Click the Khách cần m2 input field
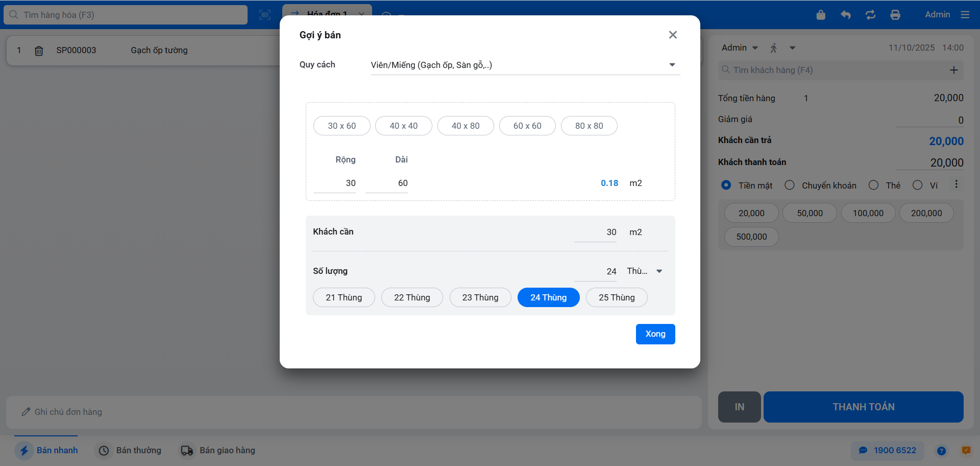This screenshot has height=466, width=980. (596, 232)
